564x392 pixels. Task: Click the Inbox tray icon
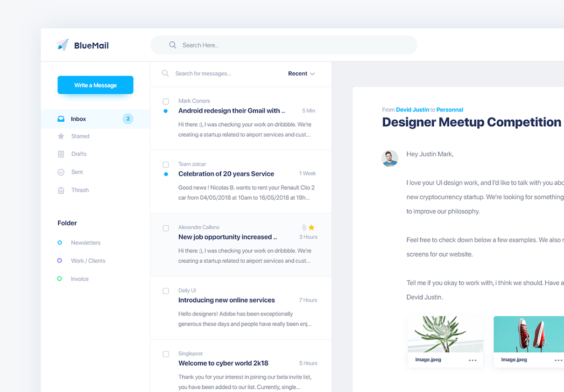click(x=61, y=119)
